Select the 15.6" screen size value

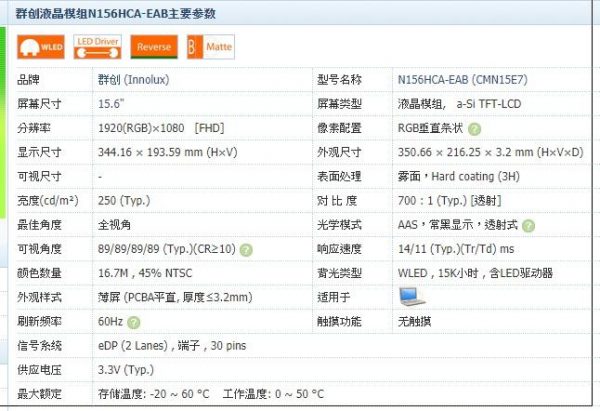pos(111,104)
